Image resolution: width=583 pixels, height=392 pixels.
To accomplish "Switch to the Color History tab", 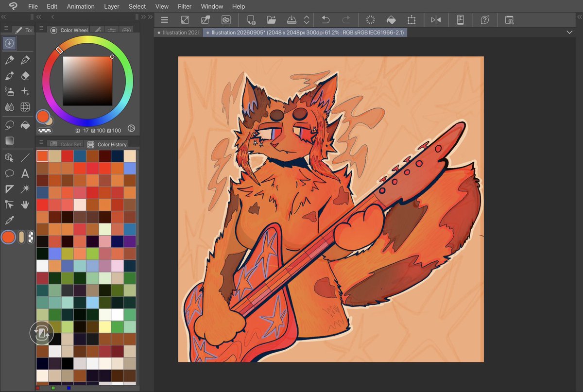I will pos(106,144).
